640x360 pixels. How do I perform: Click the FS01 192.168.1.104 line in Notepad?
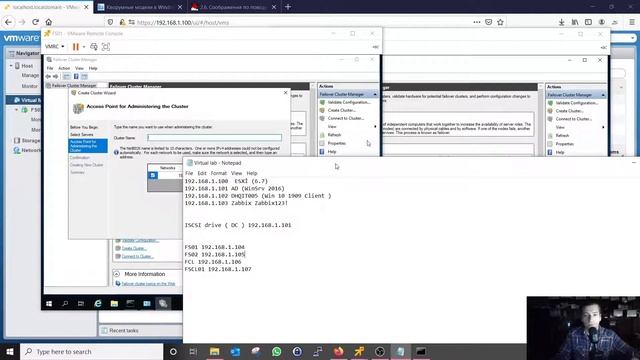(x=215, y=247)
